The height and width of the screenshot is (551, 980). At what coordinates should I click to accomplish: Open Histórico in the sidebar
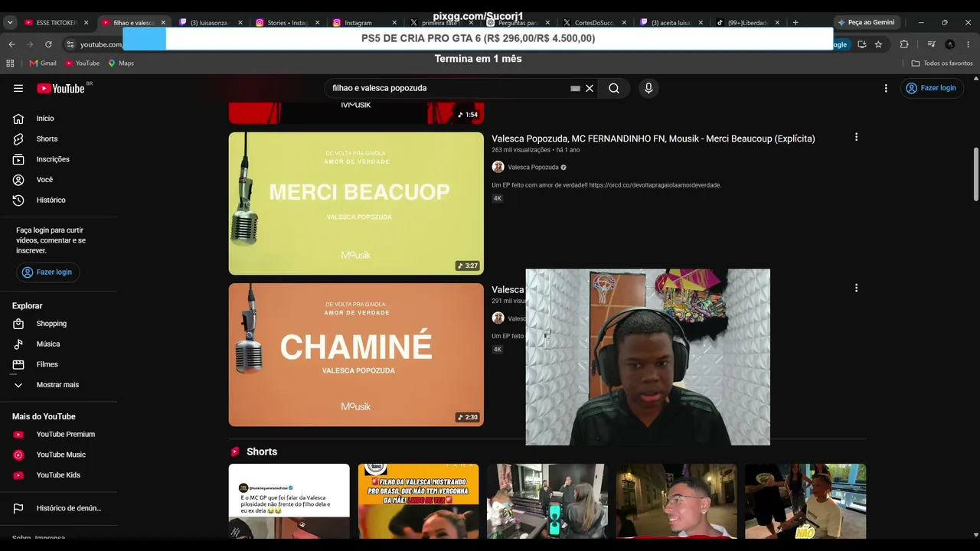pyautogui.click(x=51, y=200)
